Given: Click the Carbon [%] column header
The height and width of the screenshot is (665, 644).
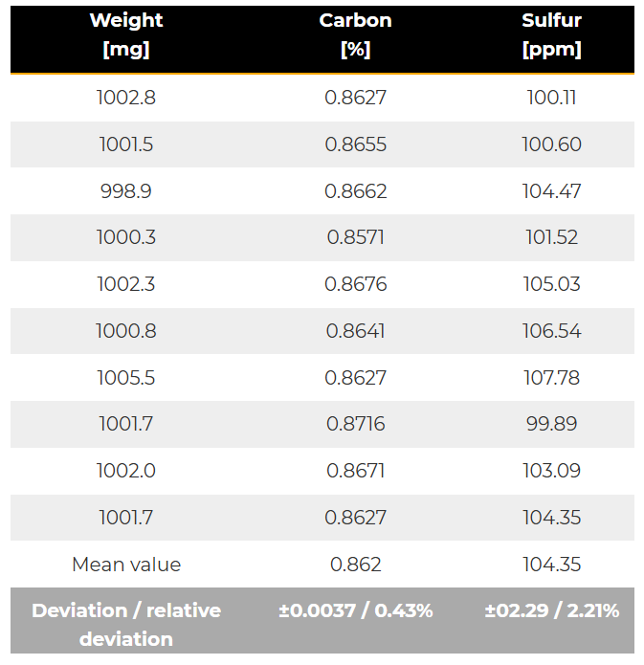Looking at the screenshot, I should [355, 34].
